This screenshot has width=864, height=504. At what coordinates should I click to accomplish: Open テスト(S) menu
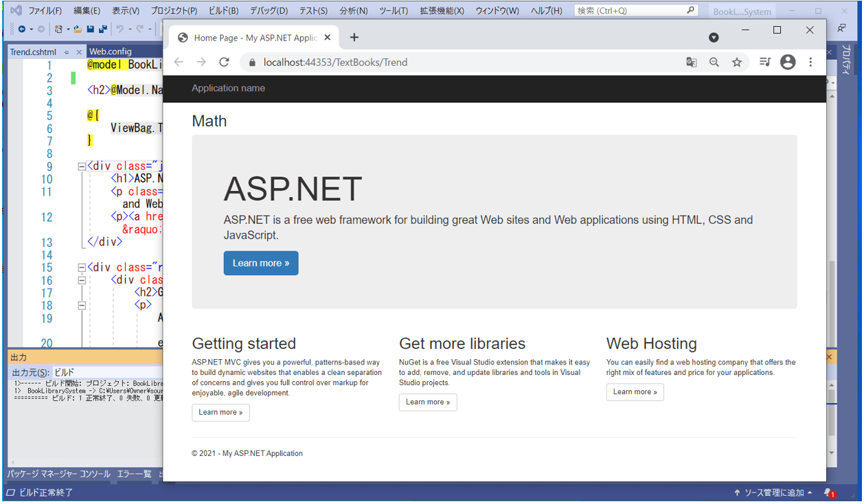click(x=313, y=11)
